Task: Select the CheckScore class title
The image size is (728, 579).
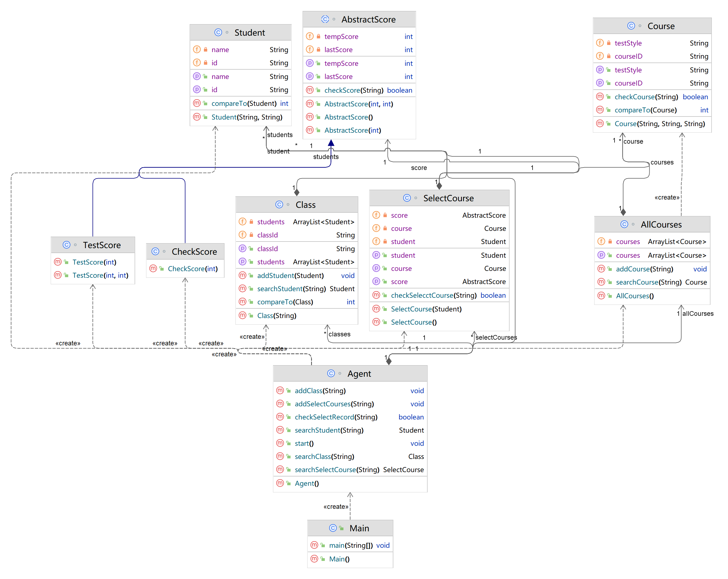Action: tap(194, 252)
